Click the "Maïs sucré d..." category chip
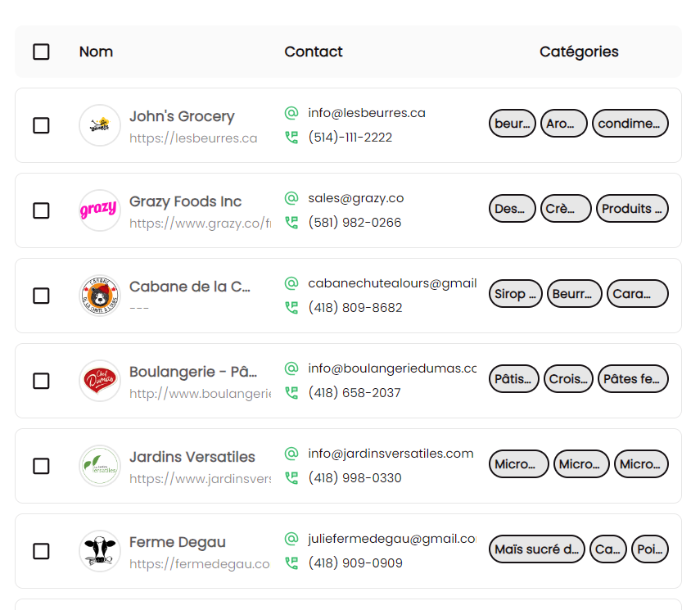This screenshot has width=700, height=610. click(x=536, y=549)
